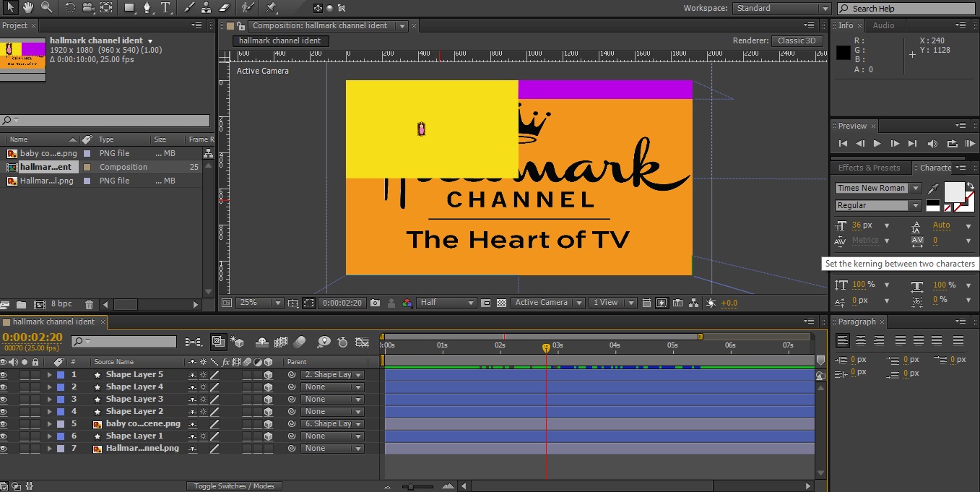
Task: Open the composition mini-flowchart in timeline
Action: [x=194, y=342]
